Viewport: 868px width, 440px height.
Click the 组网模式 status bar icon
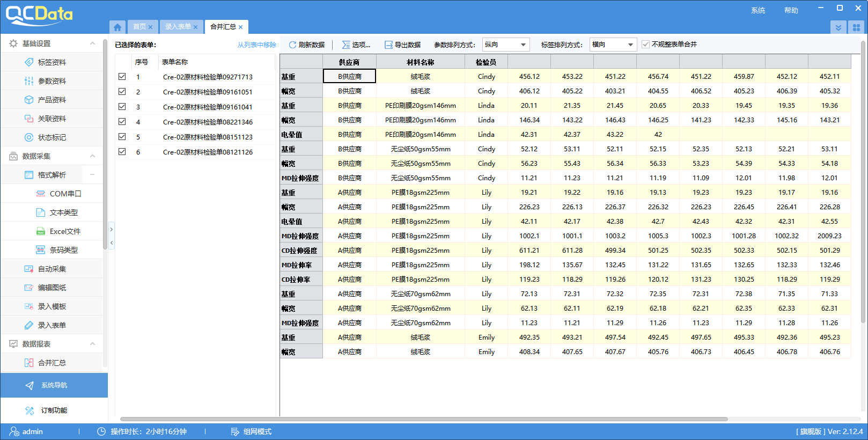[234, 431]
